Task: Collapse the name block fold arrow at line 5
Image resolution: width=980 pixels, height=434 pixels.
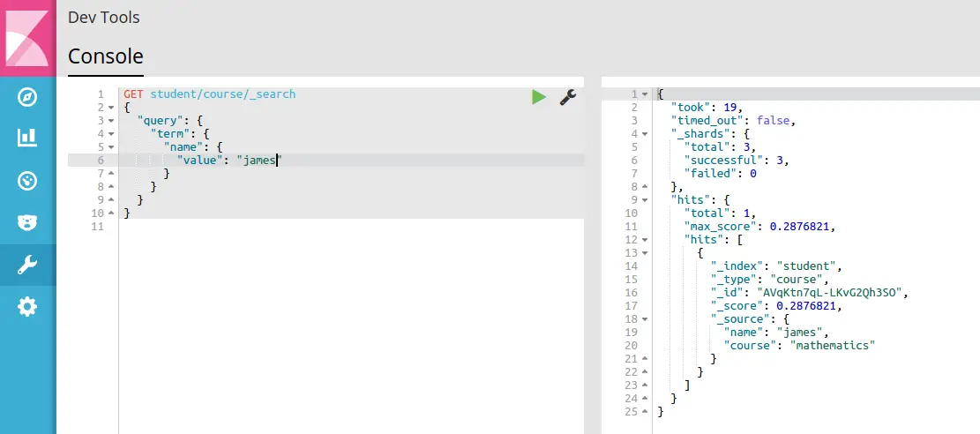Action: [x=110, y=147]
